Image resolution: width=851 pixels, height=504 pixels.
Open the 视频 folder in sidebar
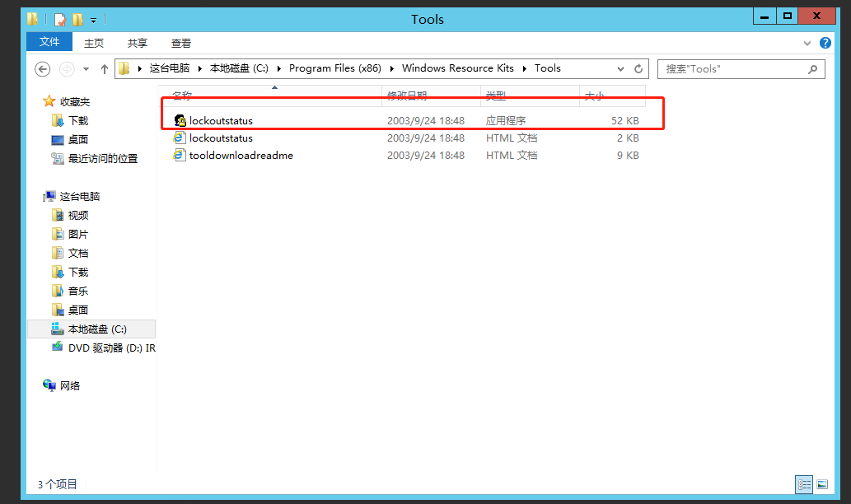(78, 216)
